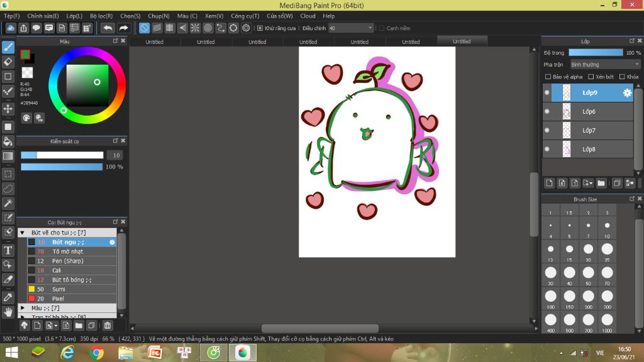Enable the radial snap guide
This screenshot has width=644, height=362.
pyautogui.click(x=195, y=28)
